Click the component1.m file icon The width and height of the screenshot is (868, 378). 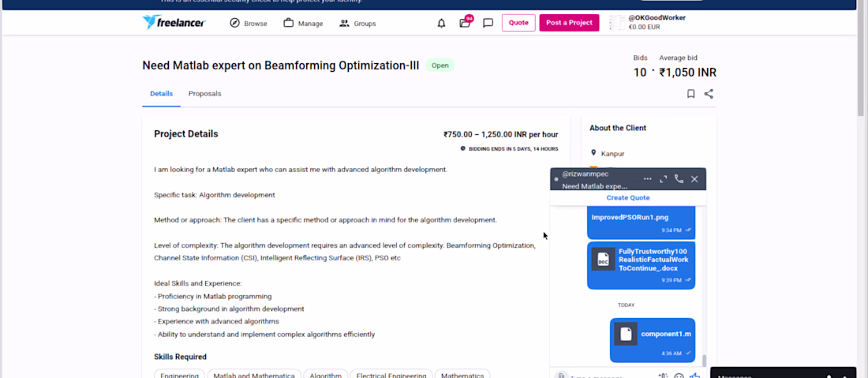[626, 334]
